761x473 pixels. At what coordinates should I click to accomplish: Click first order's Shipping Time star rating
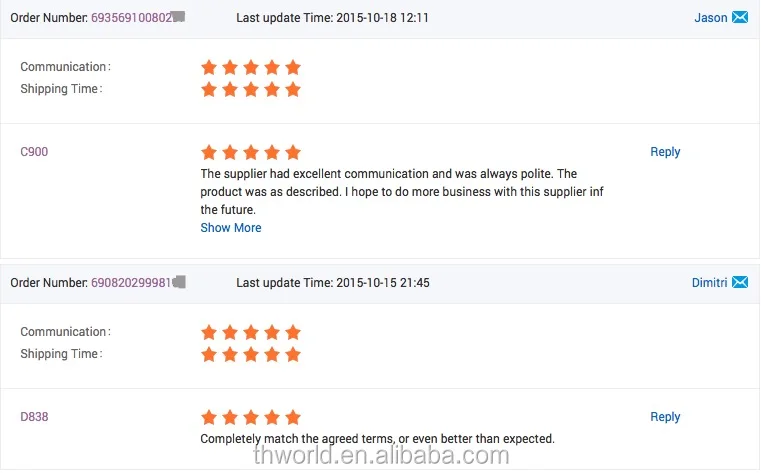pyautogui.click(x=250, y=89)
